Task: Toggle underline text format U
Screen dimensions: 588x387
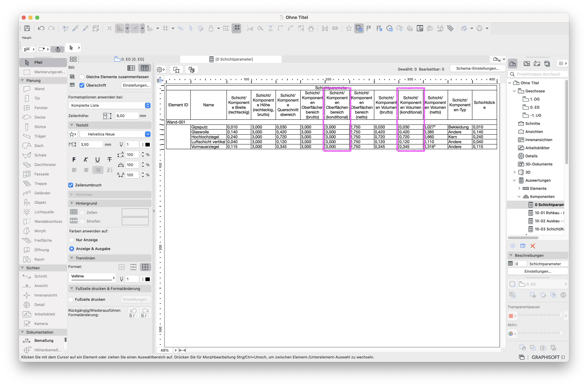Action: point(98,159)
